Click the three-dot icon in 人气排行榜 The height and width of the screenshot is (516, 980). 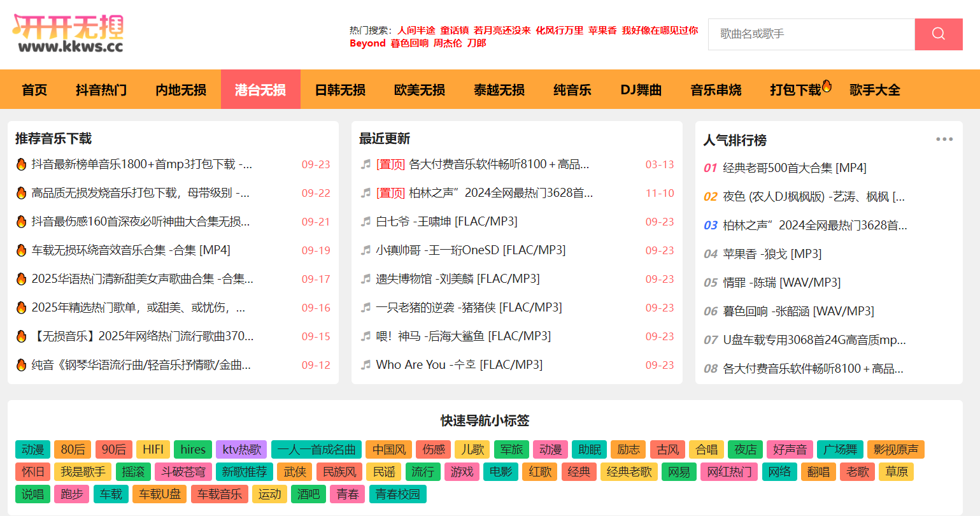tap(944, 140)
